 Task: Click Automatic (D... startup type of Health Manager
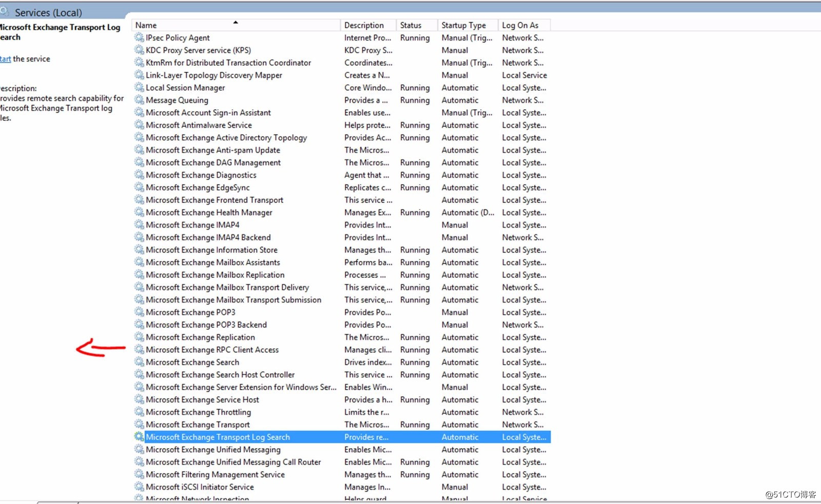[x=468, y=212]
